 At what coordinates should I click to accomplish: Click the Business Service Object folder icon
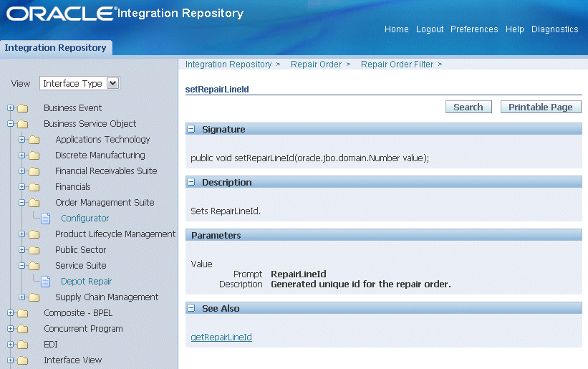point(23,124)
